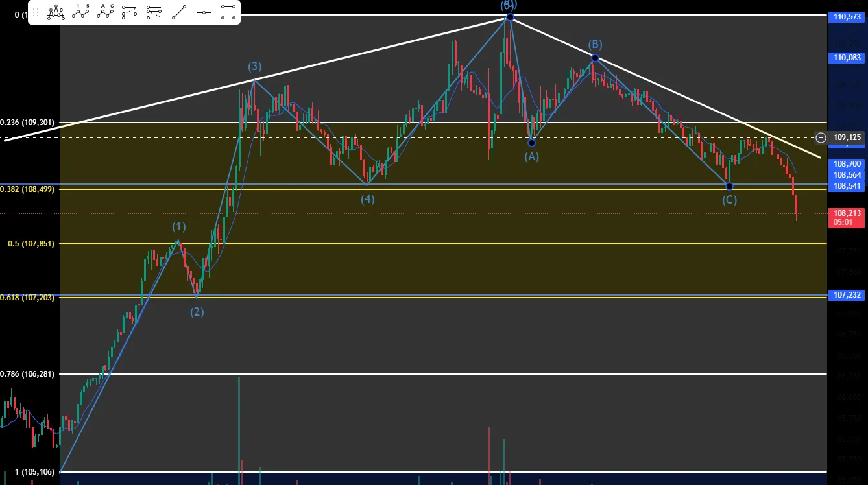Select the Elliott impulse wave 1-5 tool
Image resolution: width=868 pixels, height=485 pixels.
pos(81,12)
